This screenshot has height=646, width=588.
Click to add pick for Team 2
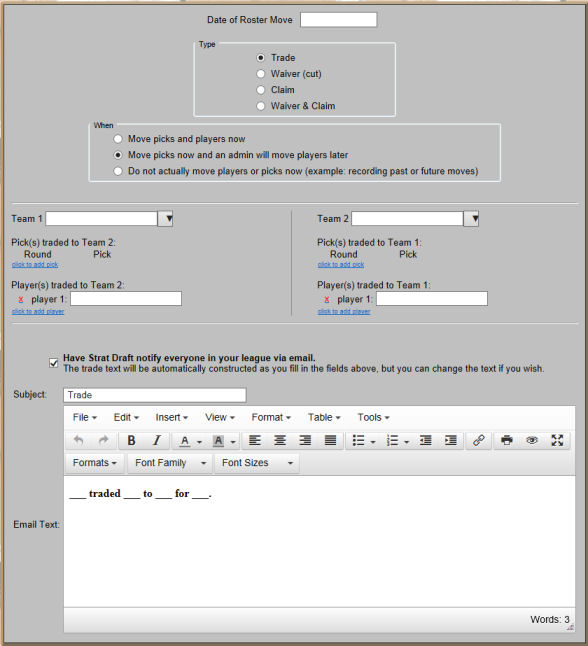(x=341, y=264)
